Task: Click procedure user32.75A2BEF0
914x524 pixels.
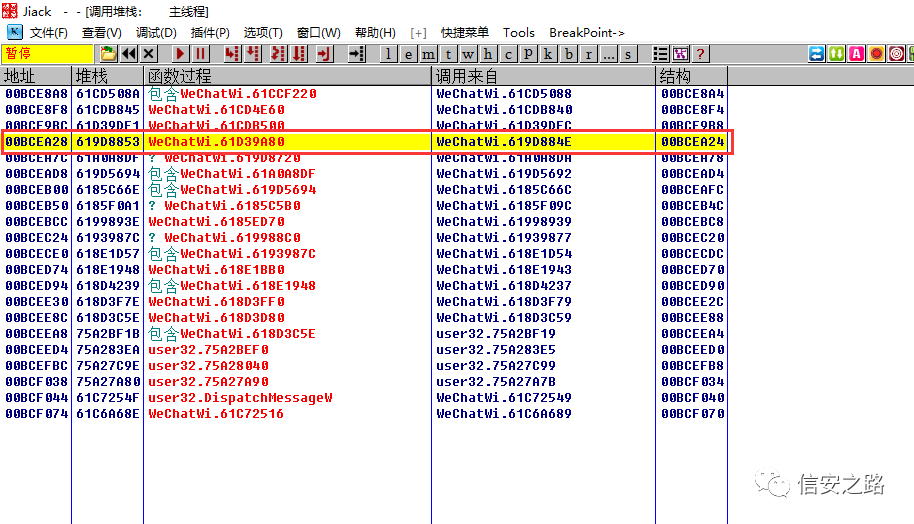Action: pyautogui.click(x=208, y=350)
